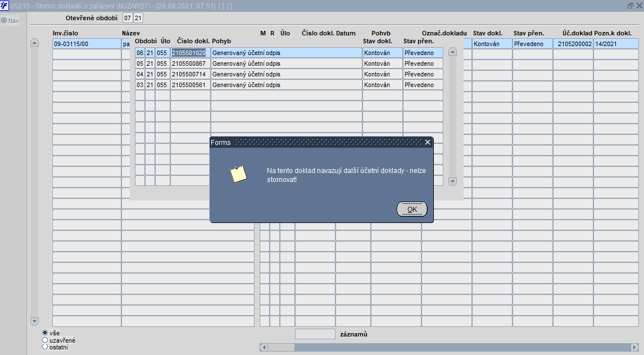
Task: Select the 'uzavřené' radio button
Action: pyautogui.click(x=45, y=340)
